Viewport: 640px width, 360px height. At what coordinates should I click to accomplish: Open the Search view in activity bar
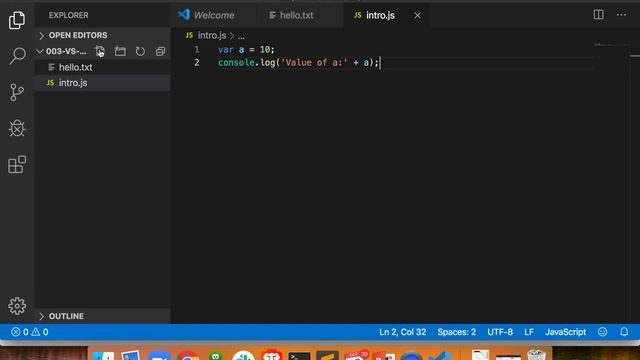pyautogui.click(x=17, y=56)
